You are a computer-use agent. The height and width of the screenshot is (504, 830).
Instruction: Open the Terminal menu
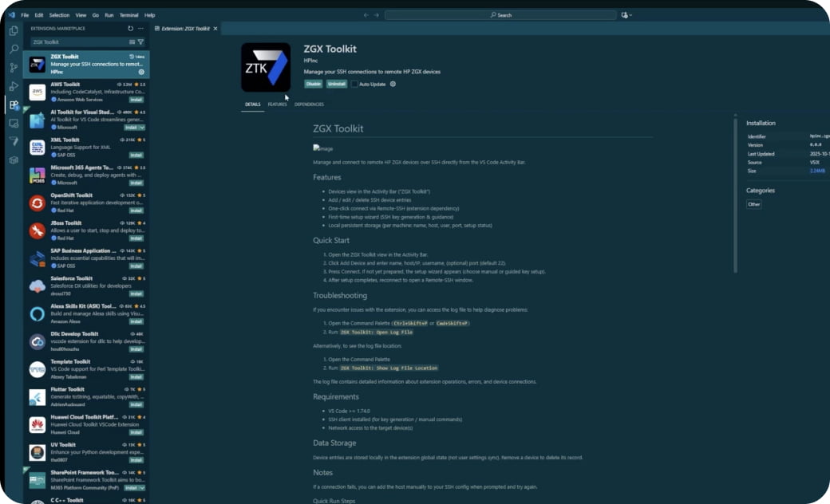[129, 15]
